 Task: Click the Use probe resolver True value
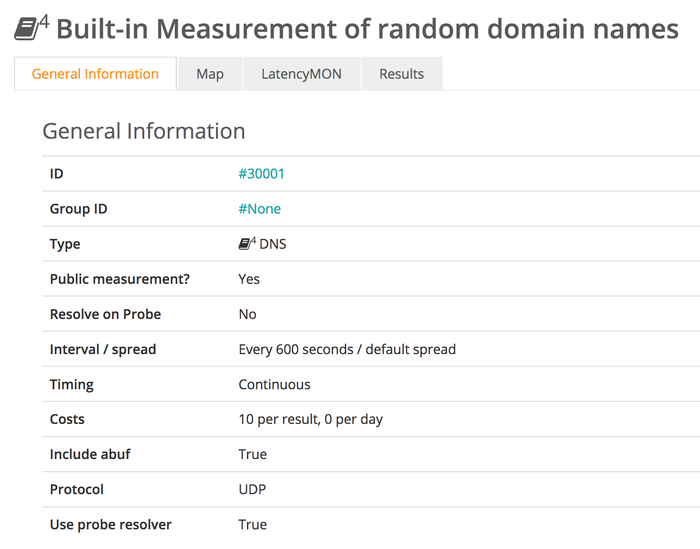pos(252,524)
